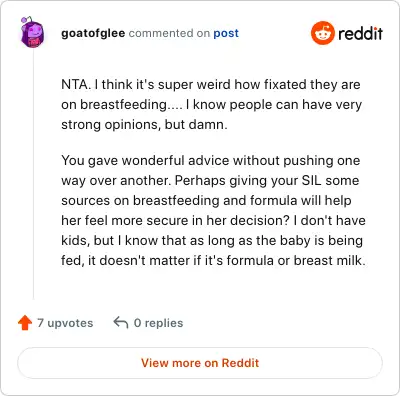Click the orange upvote arrow icon
The height and width of the screenshot is (396, 400).
tap(25, 323)
